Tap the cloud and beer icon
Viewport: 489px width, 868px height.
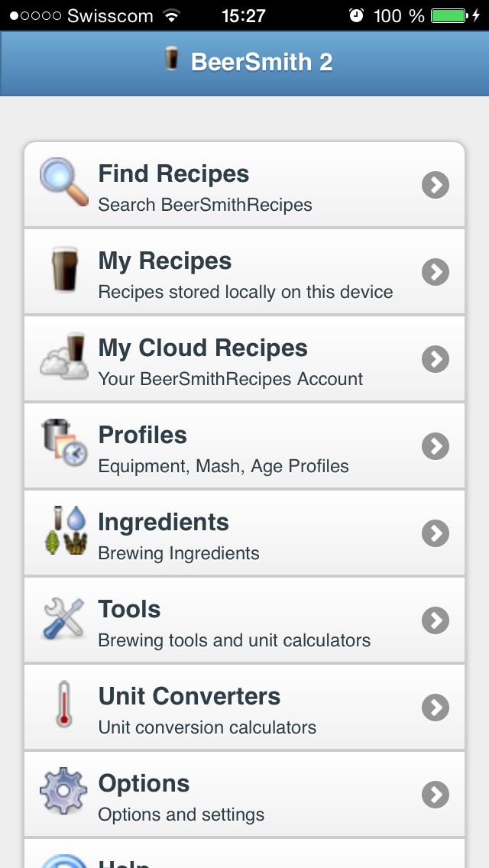(x=64, y=356)
